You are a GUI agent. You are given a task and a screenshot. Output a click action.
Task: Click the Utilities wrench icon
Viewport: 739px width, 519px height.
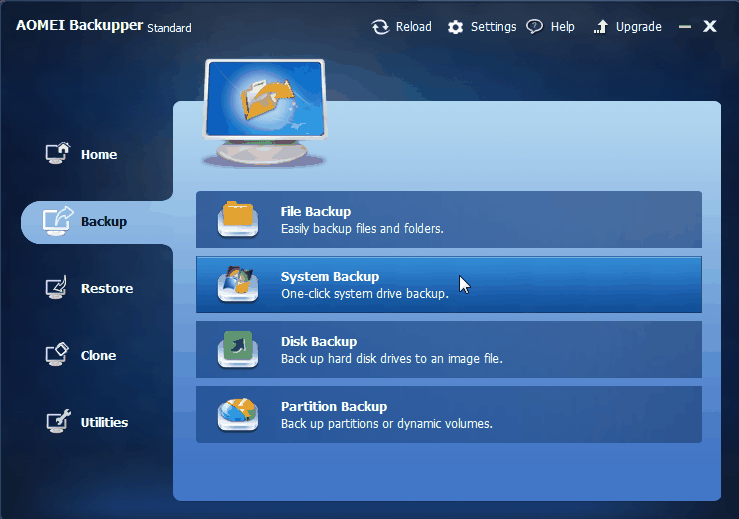point(58,421)
